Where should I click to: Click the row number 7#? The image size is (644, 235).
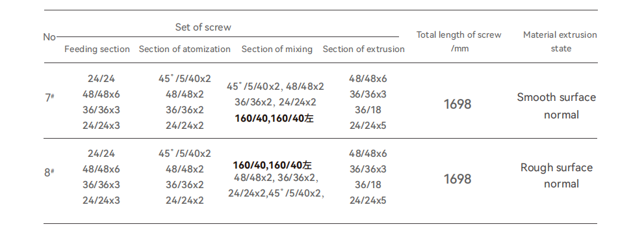pos(49,98)
